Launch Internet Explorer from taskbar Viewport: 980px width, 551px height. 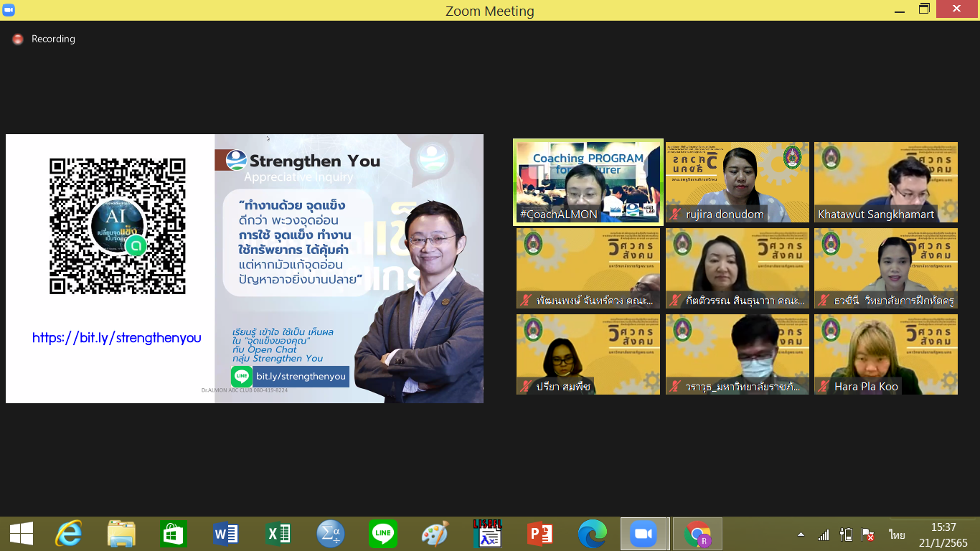click(x=69, y=534)
